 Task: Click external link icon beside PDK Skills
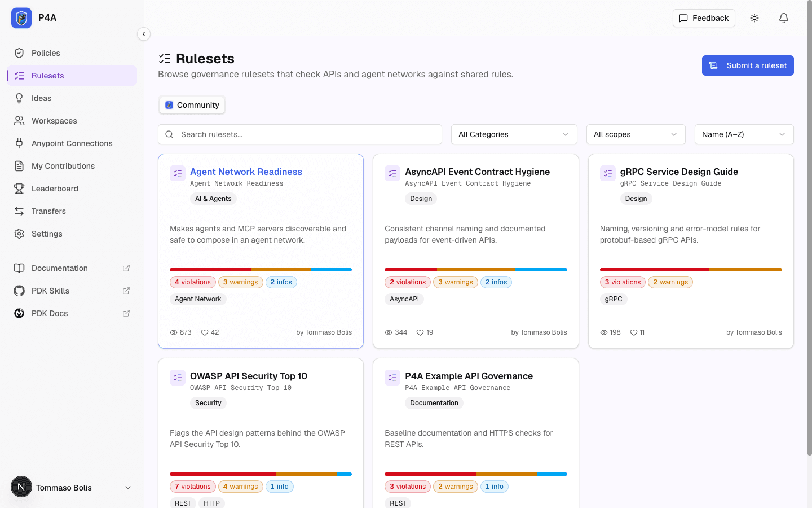126,291
